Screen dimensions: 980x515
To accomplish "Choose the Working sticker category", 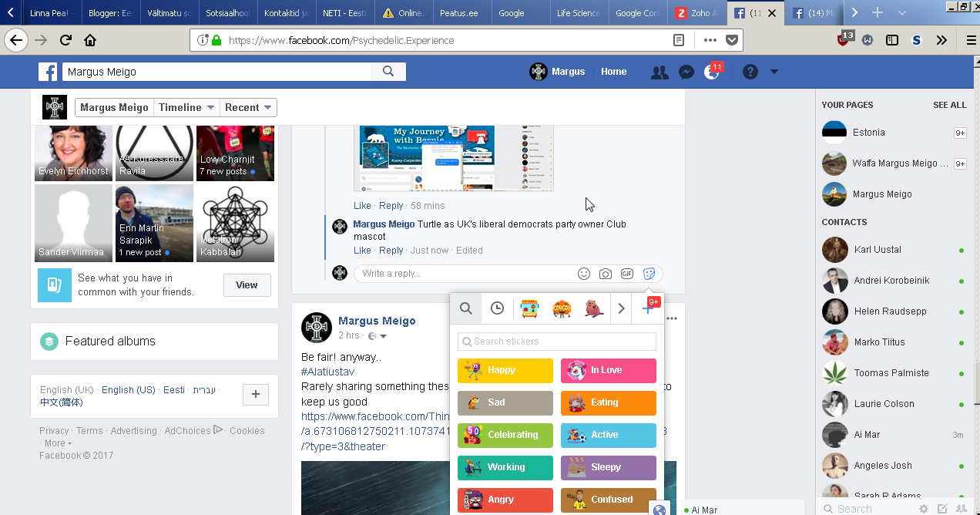I will pos(505,468).
